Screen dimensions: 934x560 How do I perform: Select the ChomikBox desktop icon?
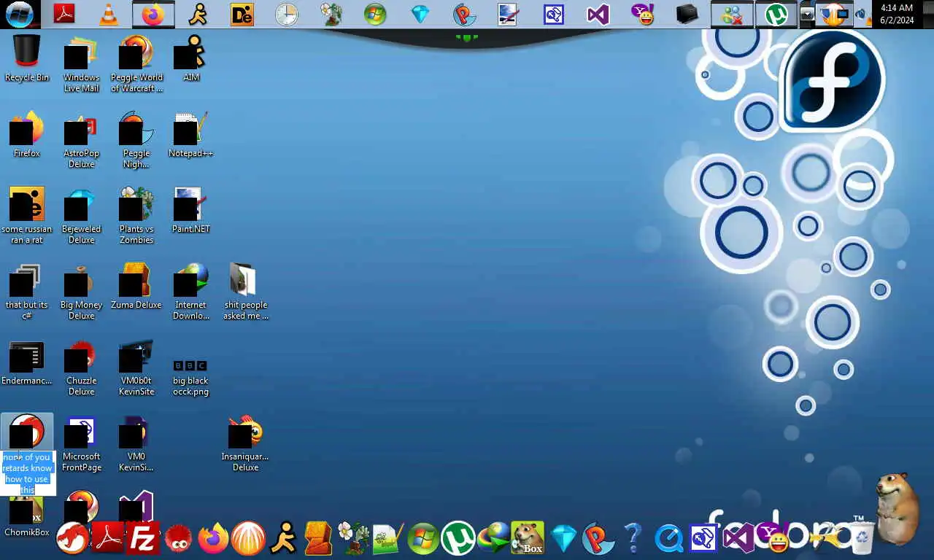pos(27,513)
